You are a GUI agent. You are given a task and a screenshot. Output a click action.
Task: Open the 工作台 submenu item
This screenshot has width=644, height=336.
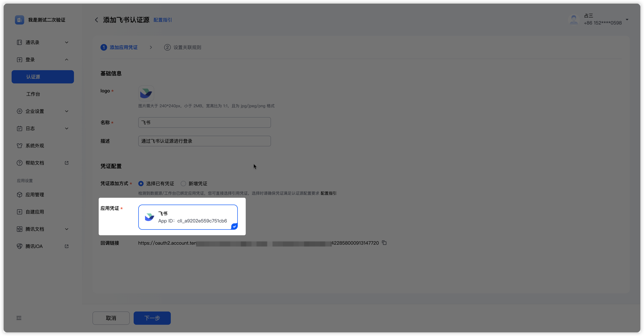pos(33,94)
